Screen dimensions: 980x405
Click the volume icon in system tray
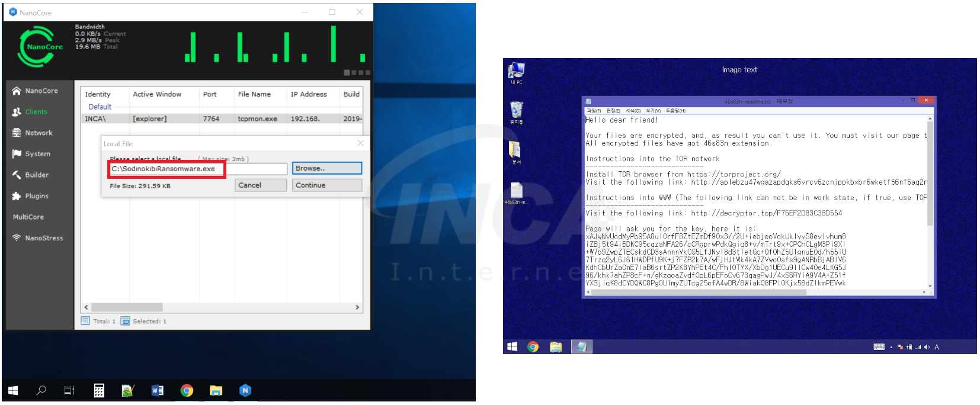927,347
